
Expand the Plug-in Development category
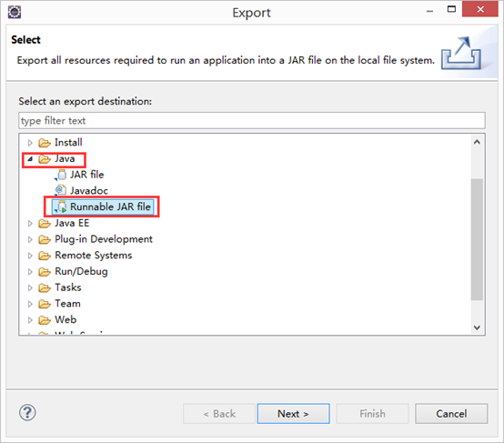pyautogui.click(x=30, y=239)
